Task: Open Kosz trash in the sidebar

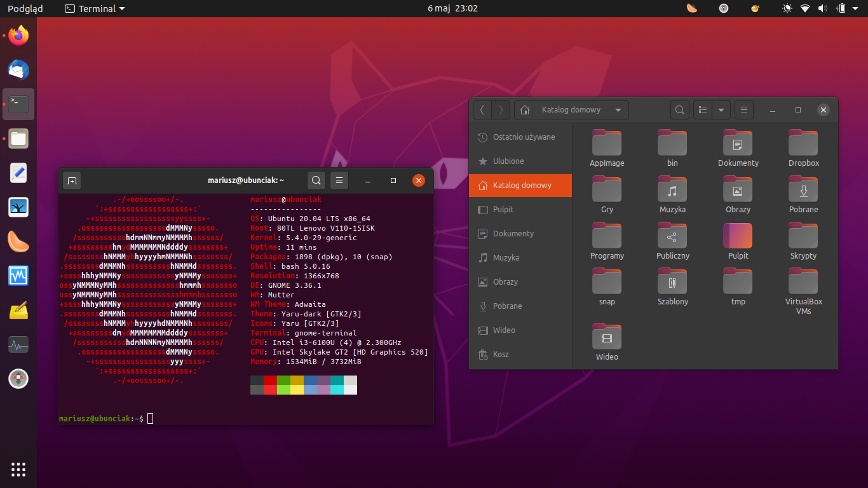Action: (520, 355)
